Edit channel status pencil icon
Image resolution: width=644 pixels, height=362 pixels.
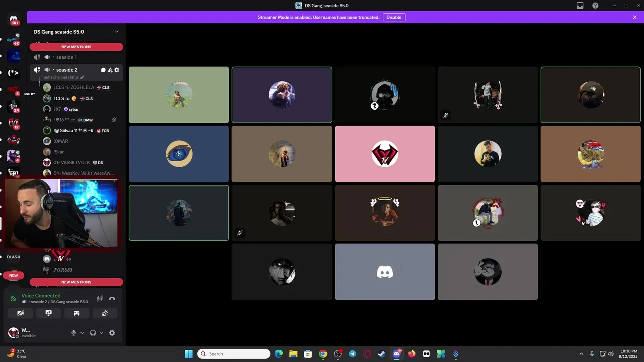coord(82,77)
